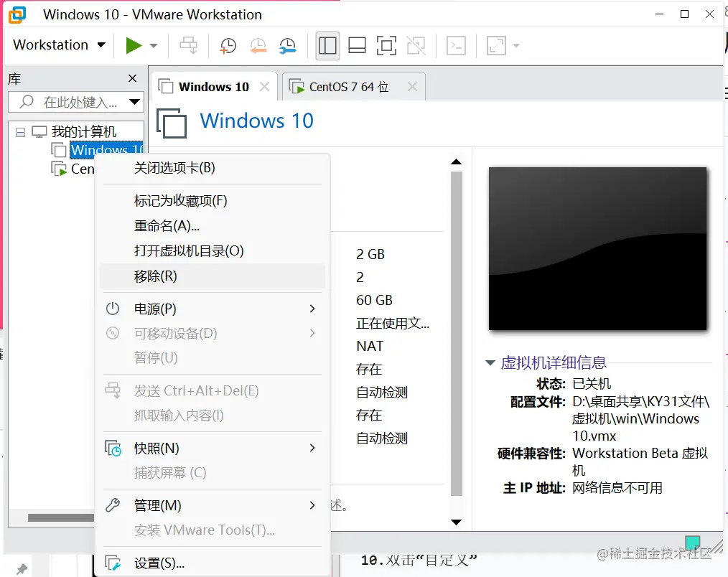This screenshot has height=577, width=728.
Task: Switch to the CentOS 7 64 位 tab
Action: pyautogui.click(x=349, y=87)
